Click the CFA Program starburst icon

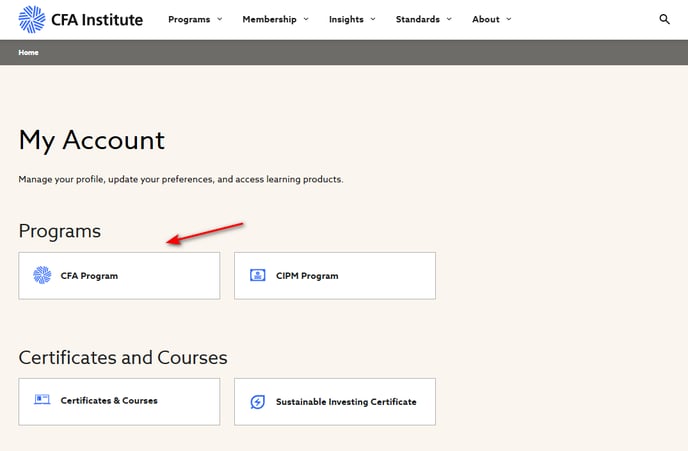coord(42,275)
